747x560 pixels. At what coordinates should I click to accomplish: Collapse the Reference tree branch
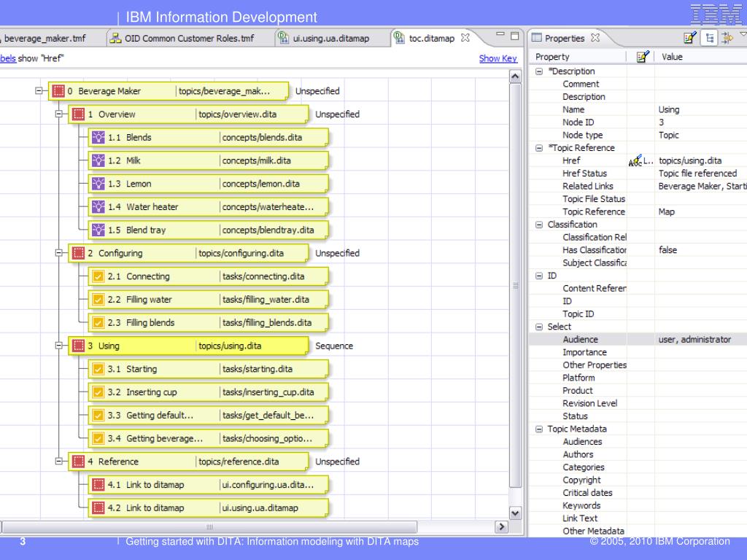point(58,461)
